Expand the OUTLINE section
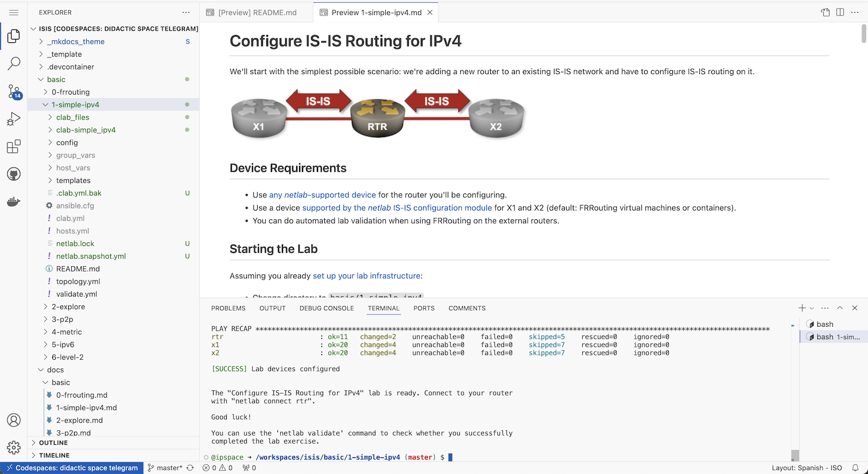The width and height of the screenshot is (868, 474). (x=53, y=443)
